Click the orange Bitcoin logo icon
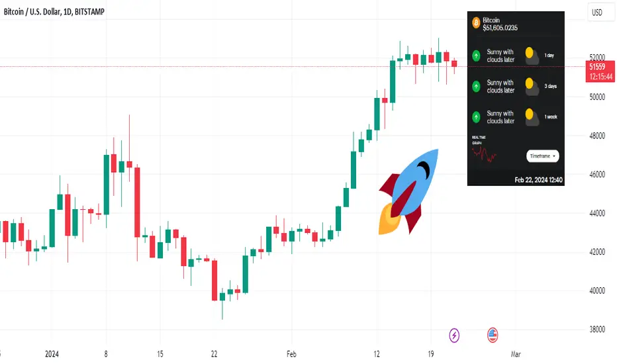The image size is (617, 364). 476,23
